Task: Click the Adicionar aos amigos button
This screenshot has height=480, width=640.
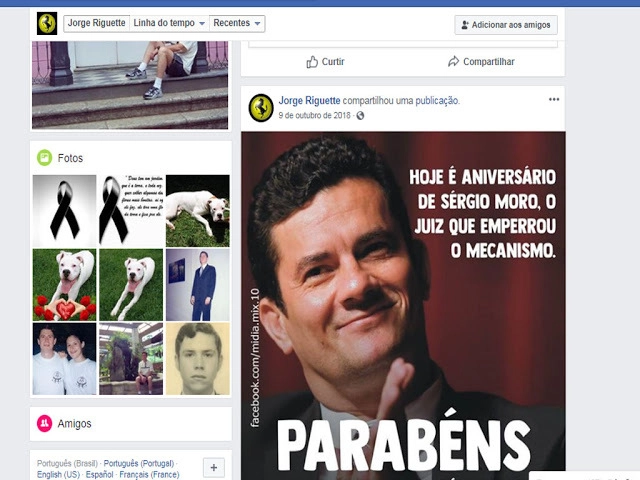Action: [x=506, y=24]
